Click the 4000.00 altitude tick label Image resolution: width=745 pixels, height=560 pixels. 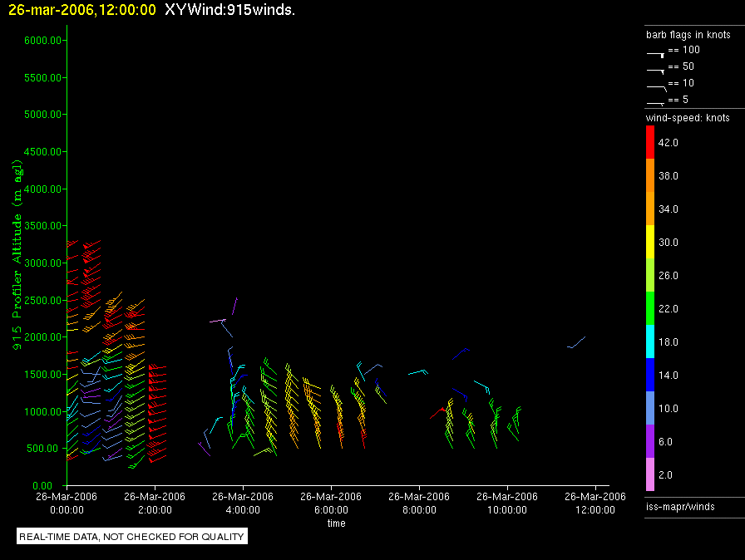(42, 189)
